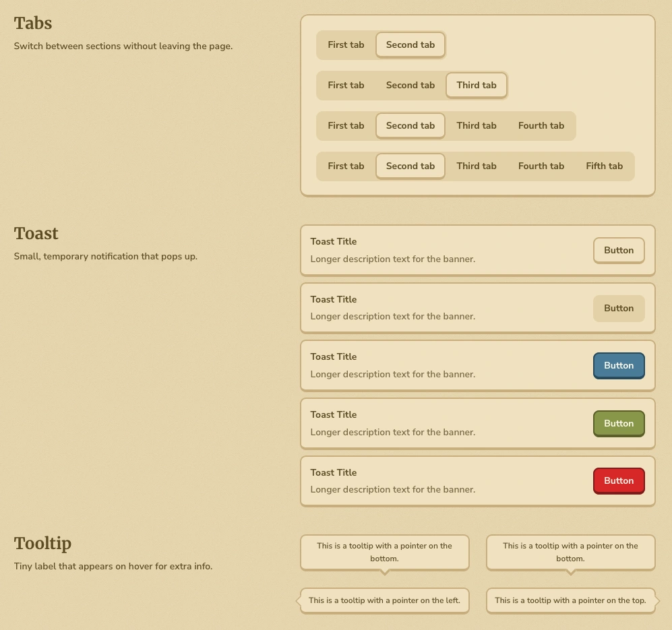The width and height of the screenshot is (672, 630).
Task: Click the Tabs section heading
Action: 33,23
